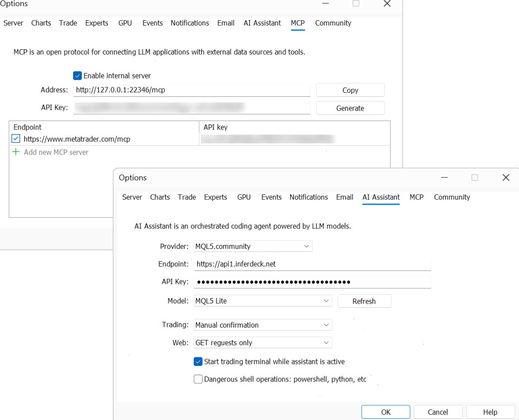The height and width of the screenshot is (420, 519).
Task: Open Charts tab in the front Options dialog
Action: click(160, 197)
